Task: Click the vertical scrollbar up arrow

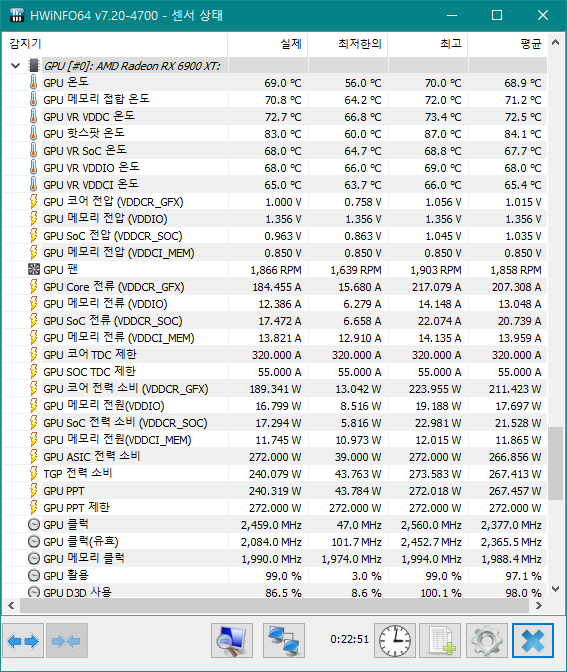Action: 555,42
